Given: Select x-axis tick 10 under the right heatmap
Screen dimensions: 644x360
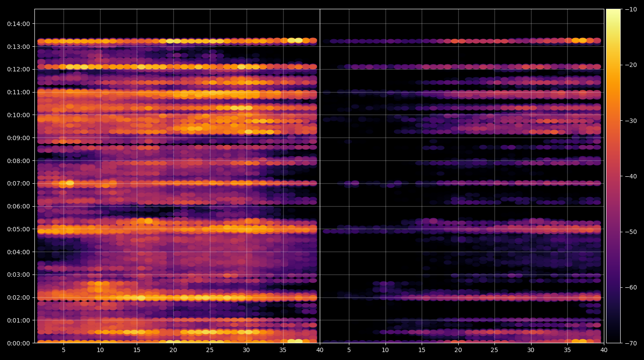Looking at the screenshot, I should tap(386, 350).
